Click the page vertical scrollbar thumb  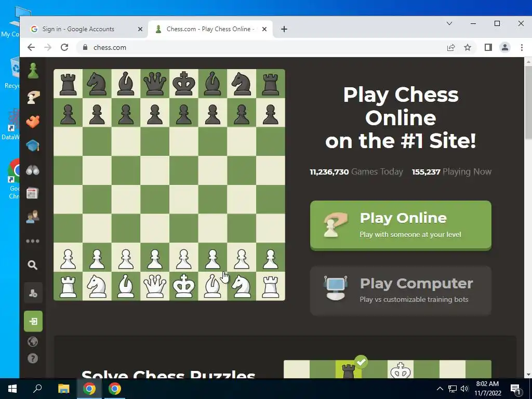(x=528, y=102)
